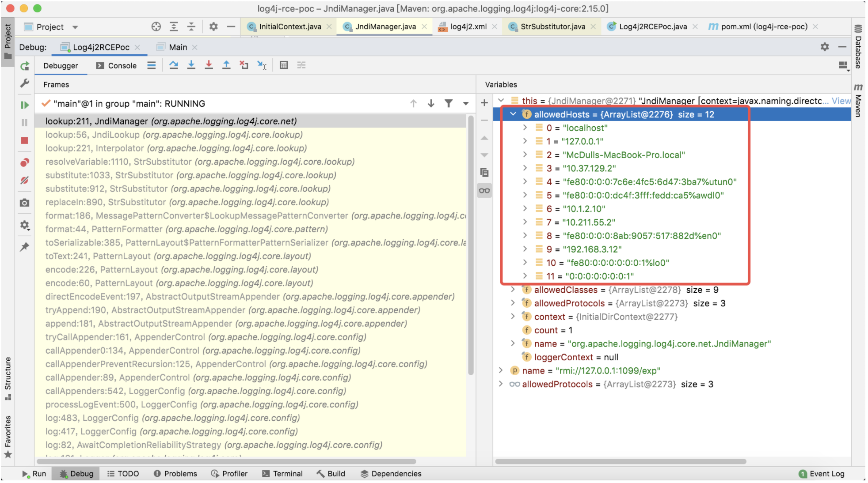This screenshot has height=483, width=868.
Task: Open Run tool window
Action: point(34,474)
